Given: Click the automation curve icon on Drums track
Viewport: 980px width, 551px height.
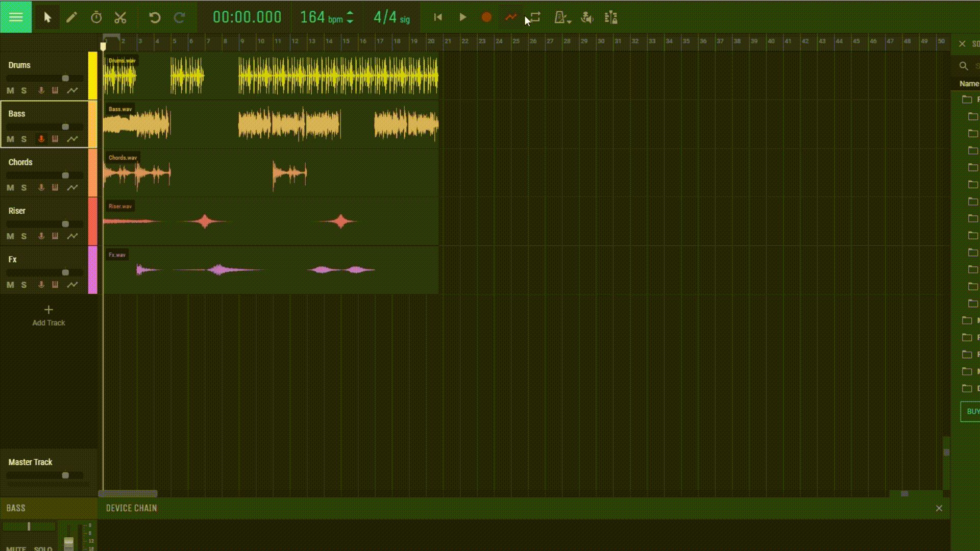Looking at the screenshot, I should [x=72, y=90].
